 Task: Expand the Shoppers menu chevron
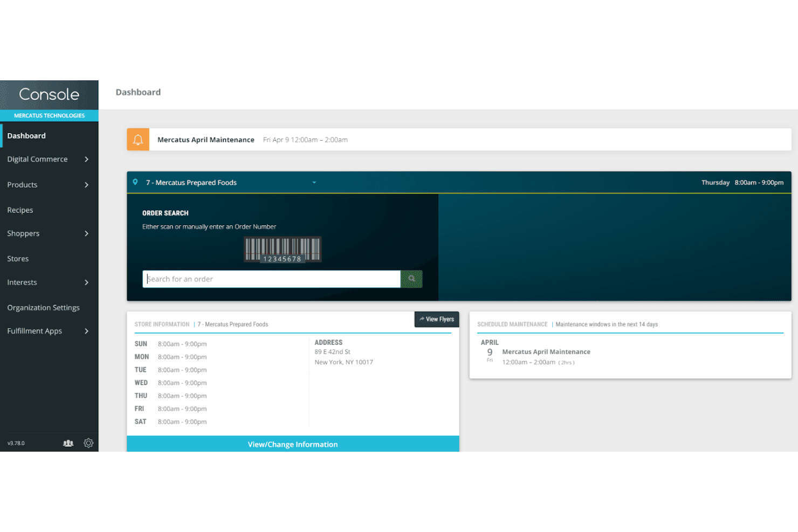(86, 233)
